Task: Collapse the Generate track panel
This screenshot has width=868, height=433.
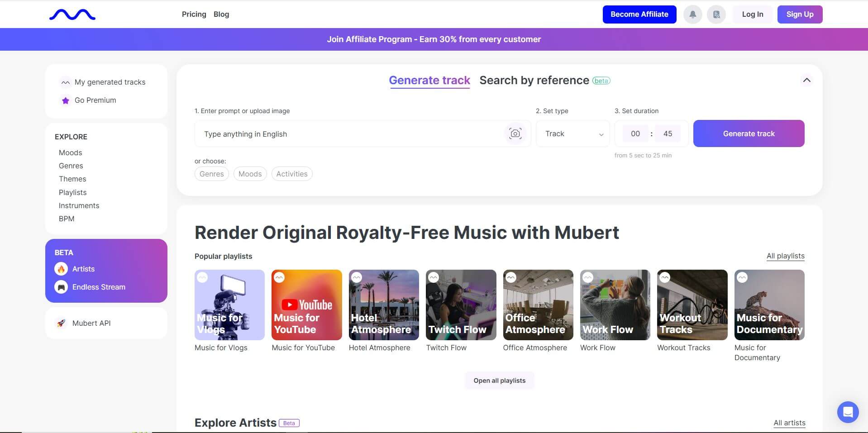Action: pos(806,80)
